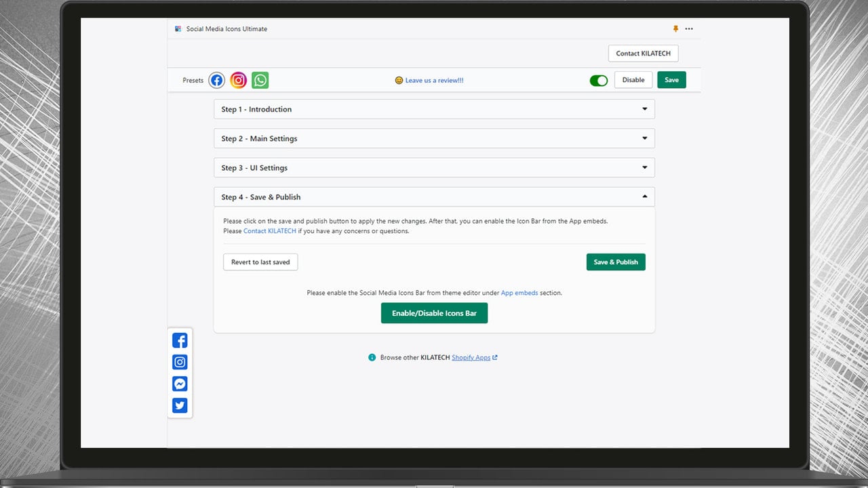The image size is (868, 488).
Task: Click the Twitter icon in sidebar preview
Action: click(180, 405)
